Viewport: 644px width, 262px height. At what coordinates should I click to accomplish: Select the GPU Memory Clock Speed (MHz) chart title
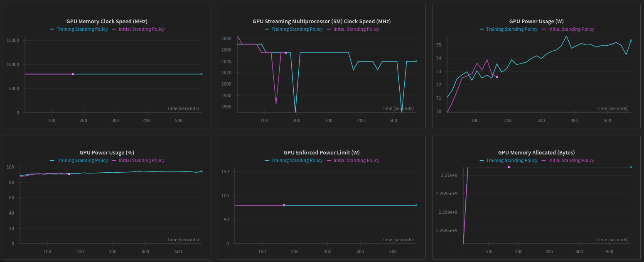tap(107, 21)
